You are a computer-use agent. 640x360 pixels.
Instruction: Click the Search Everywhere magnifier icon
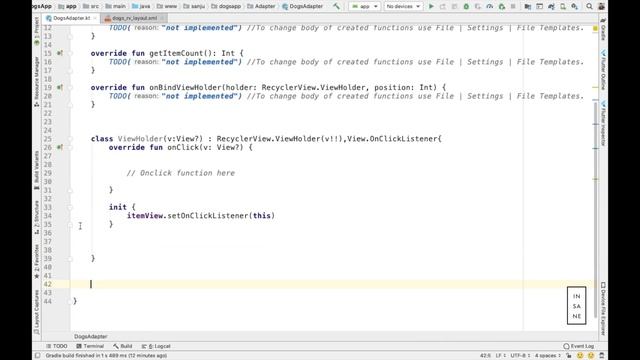click(x=589, y=6)
